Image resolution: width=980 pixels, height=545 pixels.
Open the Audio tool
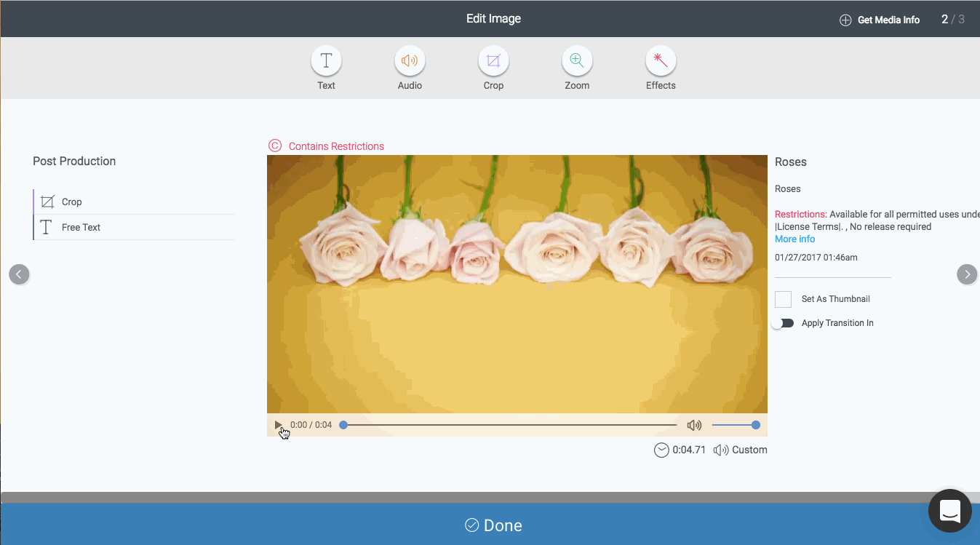point(410,61)
